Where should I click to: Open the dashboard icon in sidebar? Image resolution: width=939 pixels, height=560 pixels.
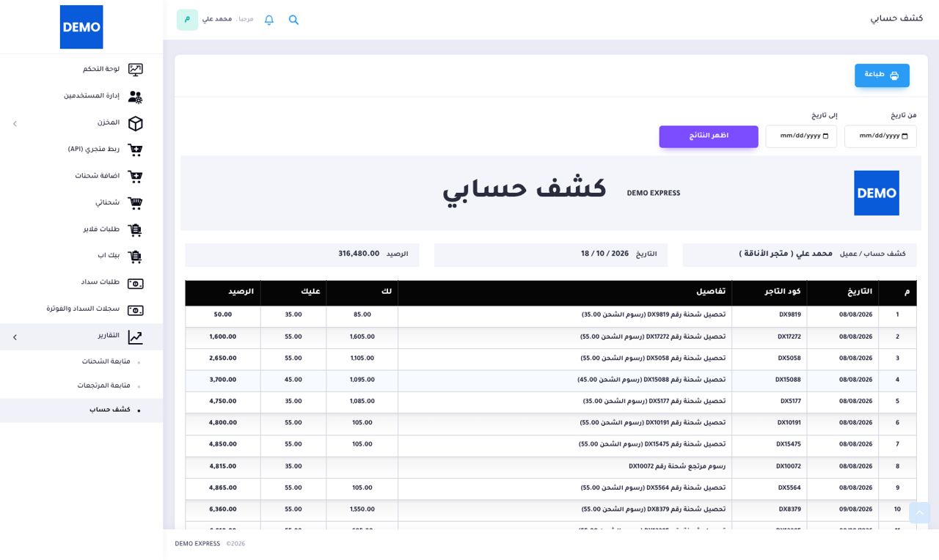[135, 70]
